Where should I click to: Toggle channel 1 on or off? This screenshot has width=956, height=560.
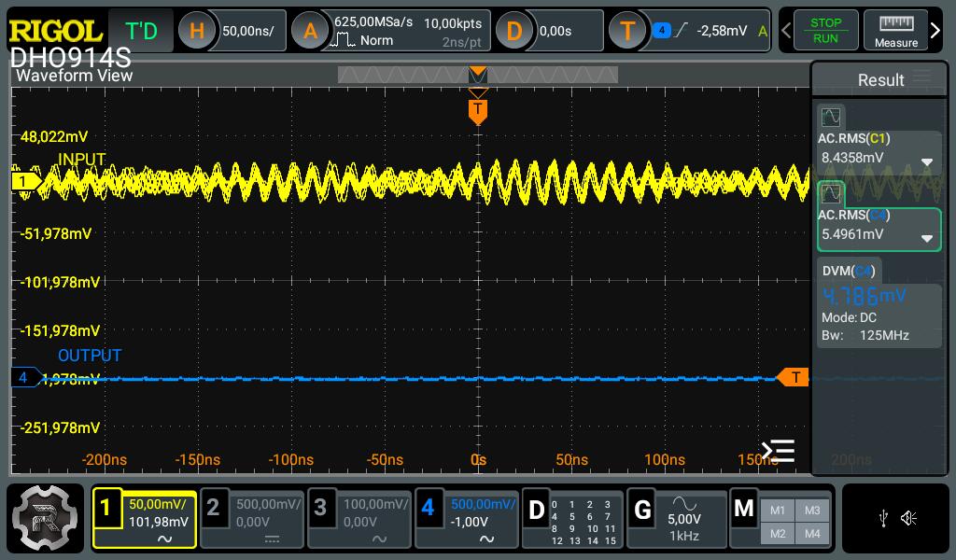105,508
